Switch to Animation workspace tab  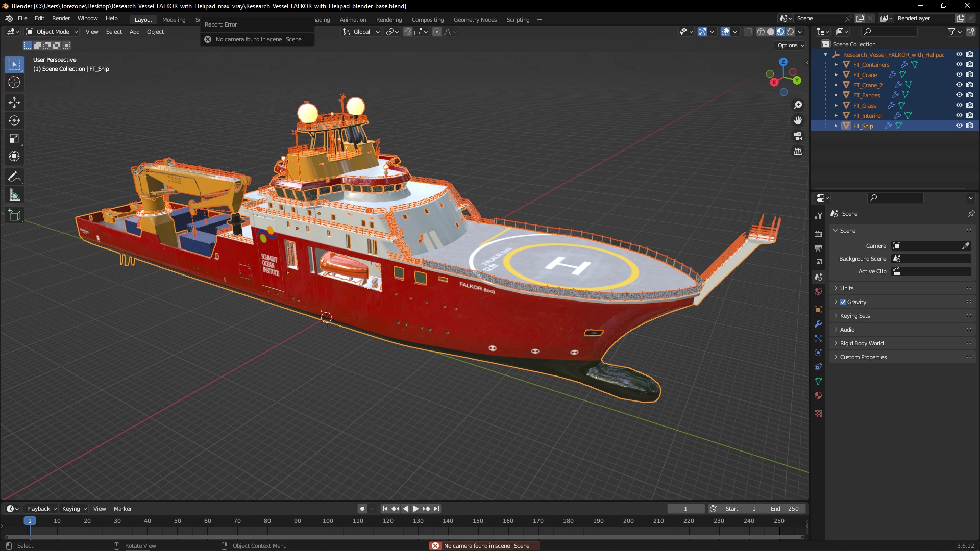[x=353, y=20]
